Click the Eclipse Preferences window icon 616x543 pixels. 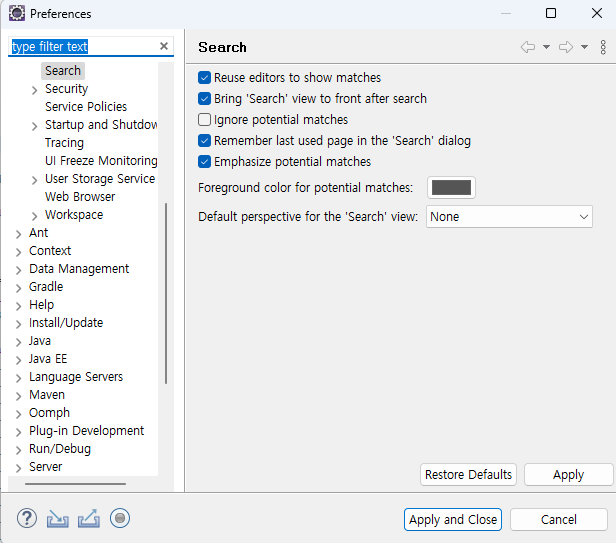[16, 13]
